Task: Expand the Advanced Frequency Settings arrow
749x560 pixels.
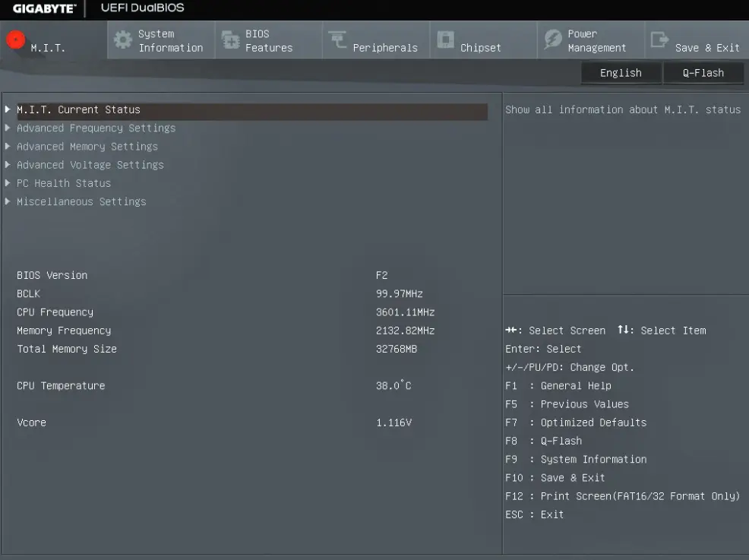Action: point(8,128)
